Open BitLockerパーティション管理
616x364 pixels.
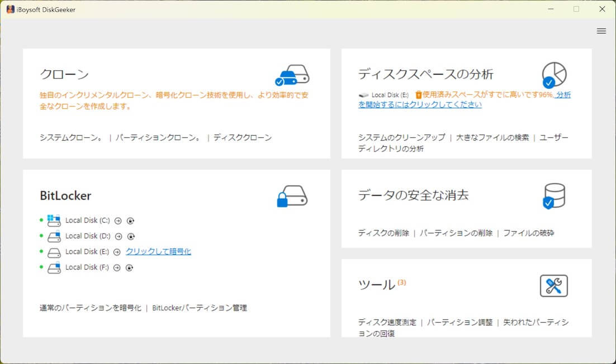200,308
